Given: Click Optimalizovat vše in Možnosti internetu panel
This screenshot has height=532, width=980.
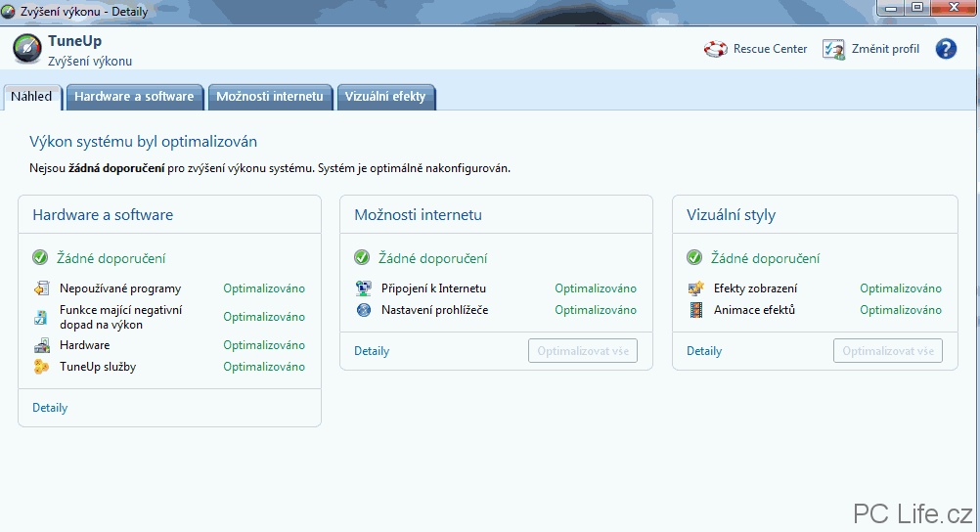Looking at the screenshot, I should 583,351.
